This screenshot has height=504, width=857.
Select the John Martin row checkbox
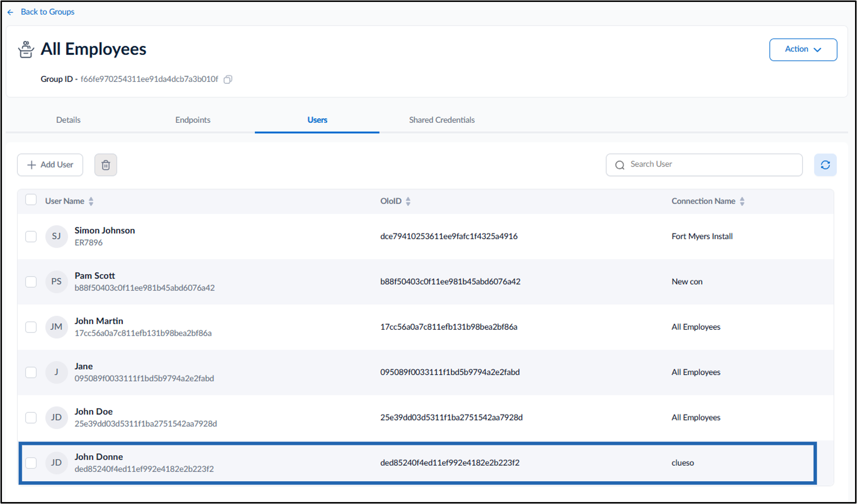coord(31,327)
